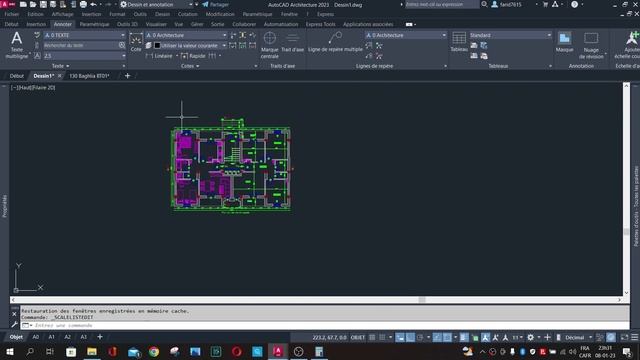Activate the Cote dimension tool
640x360 pixels.
(136, 43)
